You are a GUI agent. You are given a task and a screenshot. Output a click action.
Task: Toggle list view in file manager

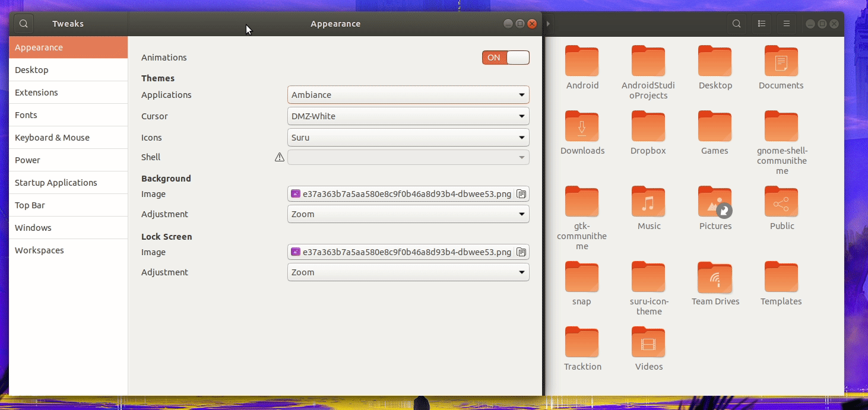[762, 24]
